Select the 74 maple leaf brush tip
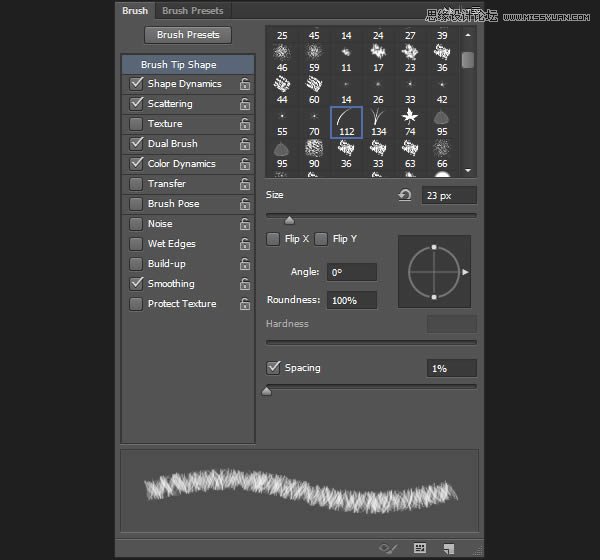This screenshot has height=560, width=600. [x=410, y=122]
